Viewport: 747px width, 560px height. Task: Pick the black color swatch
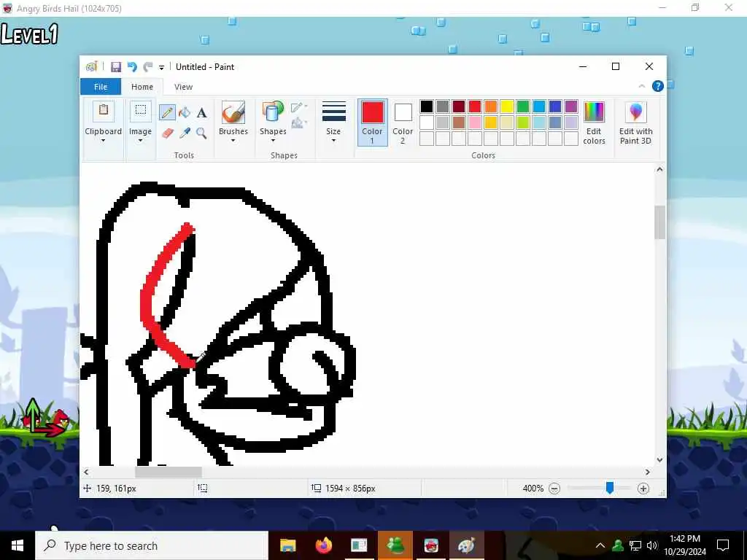click(427, 106)
